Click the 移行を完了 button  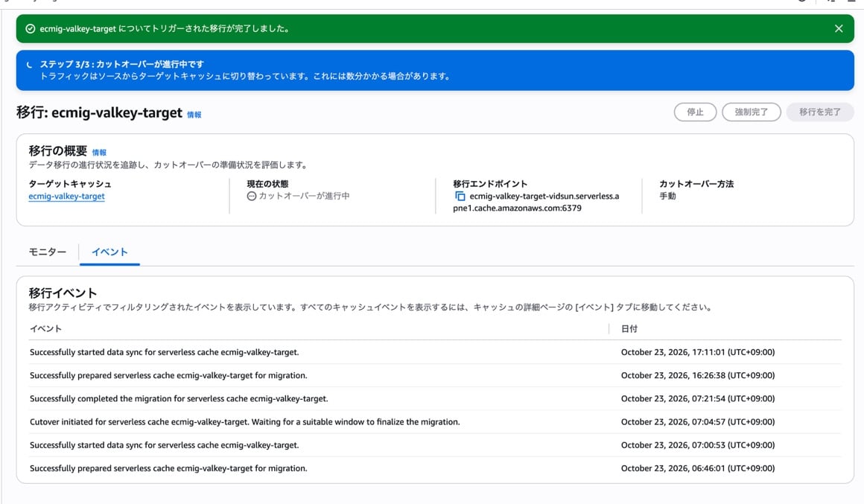pos(820,112)
